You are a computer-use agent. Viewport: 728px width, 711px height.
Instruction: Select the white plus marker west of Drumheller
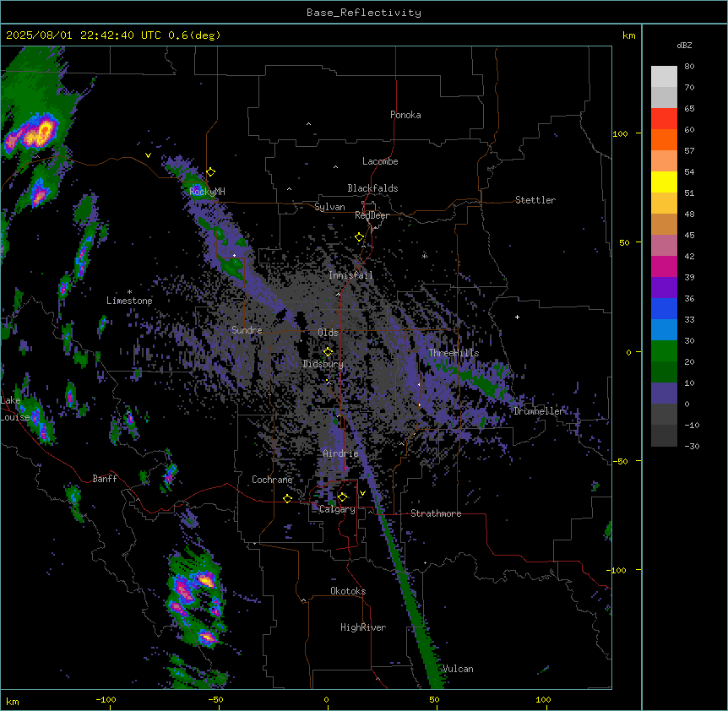tap(517, 317)
